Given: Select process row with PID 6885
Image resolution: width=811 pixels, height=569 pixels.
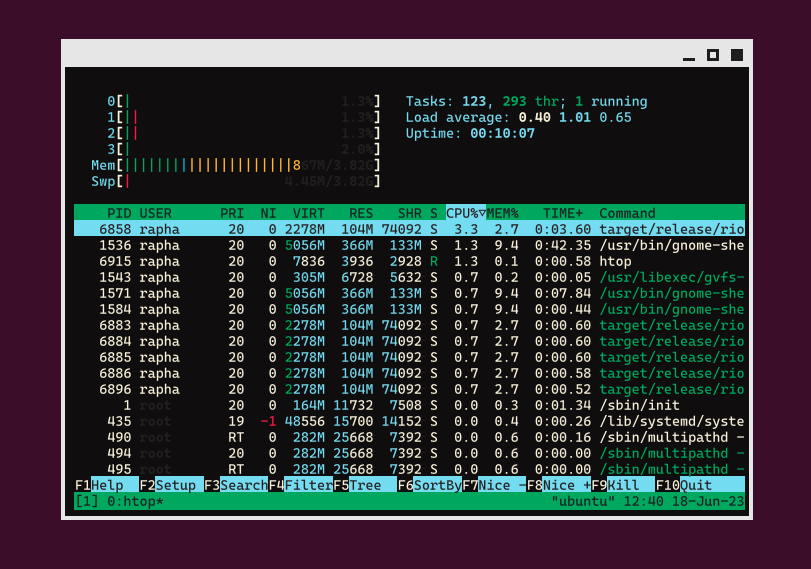Looking at the screenshot, I should point(409,357).
